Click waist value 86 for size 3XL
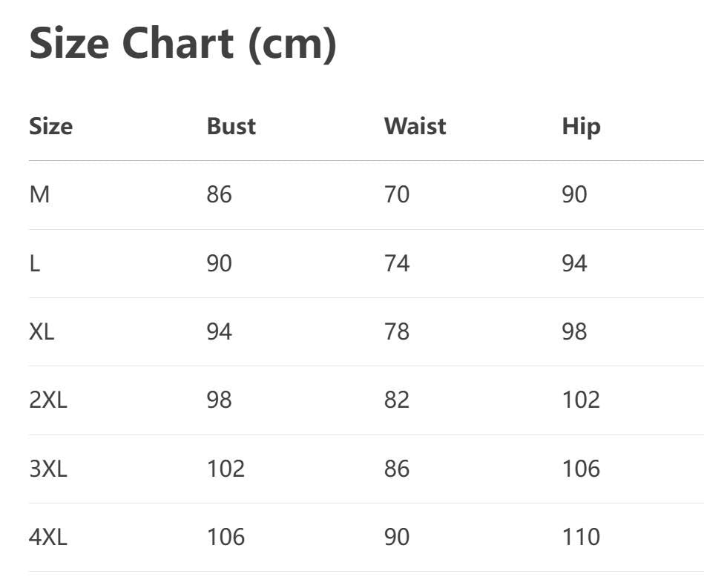Image resolution: width=704 pixels, height=588 pixels. pos(397,469)
